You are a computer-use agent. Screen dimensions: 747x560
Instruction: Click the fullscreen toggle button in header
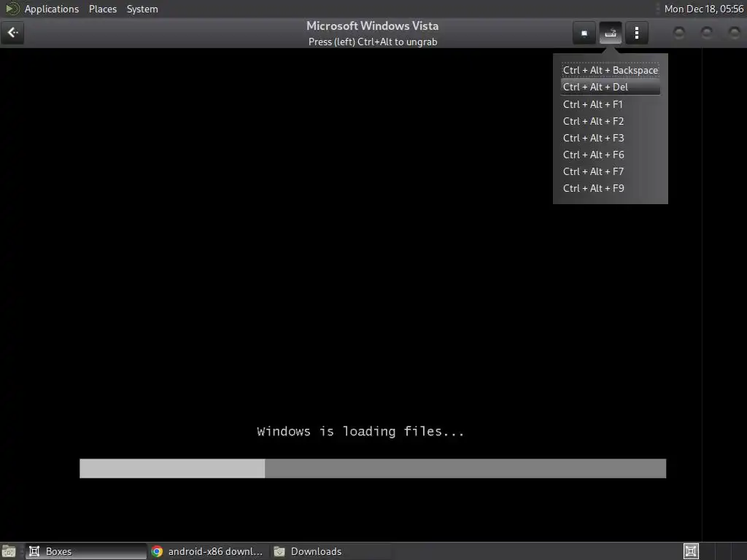pyautogui.click(x=584, y=33)
